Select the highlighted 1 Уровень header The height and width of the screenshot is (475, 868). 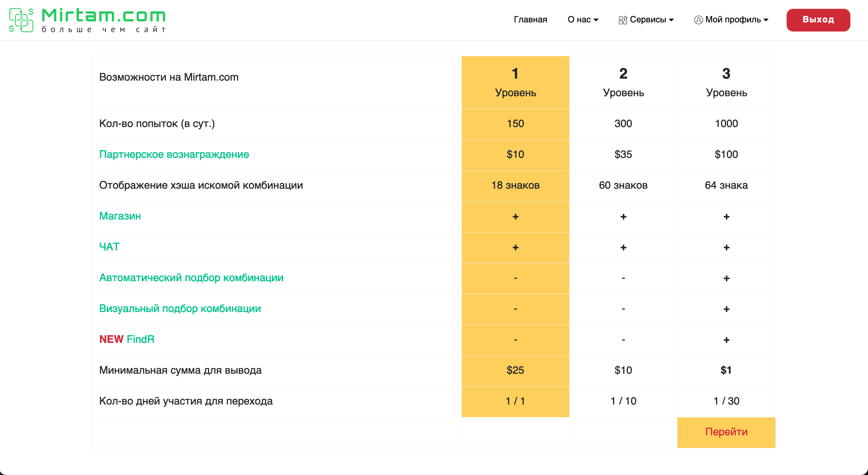[x=515, y=83]
